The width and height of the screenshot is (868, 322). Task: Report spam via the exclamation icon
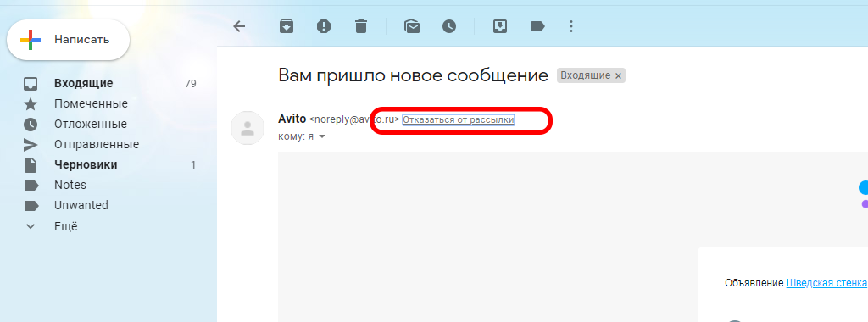[323, 26]
